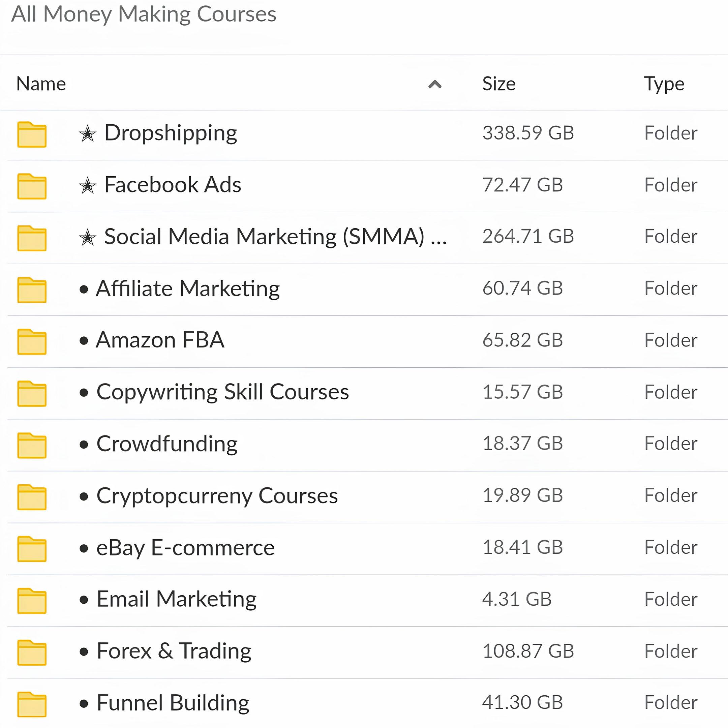Click the Name column header
The image size is (728, 728).
41,84
